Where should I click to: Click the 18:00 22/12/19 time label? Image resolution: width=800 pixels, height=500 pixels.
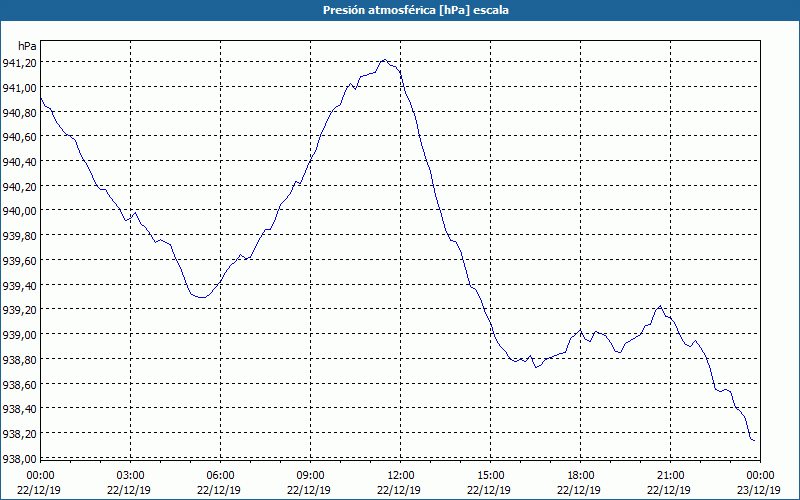pyautogui.click(x=580, y=483)
